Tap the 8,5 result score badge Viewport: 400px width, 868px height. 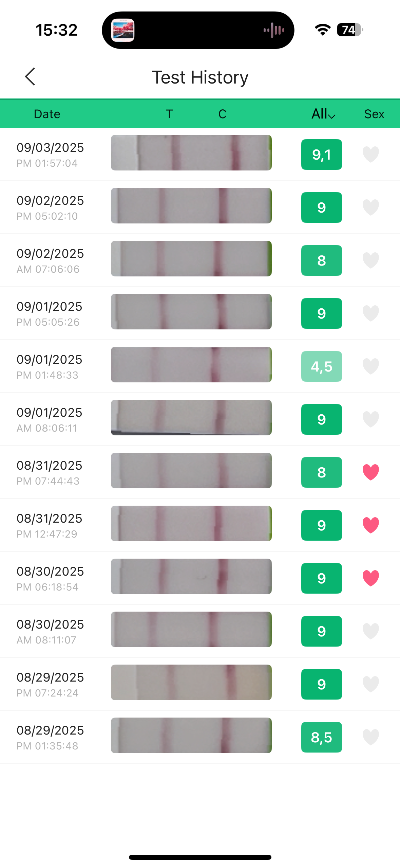point(321,737)
